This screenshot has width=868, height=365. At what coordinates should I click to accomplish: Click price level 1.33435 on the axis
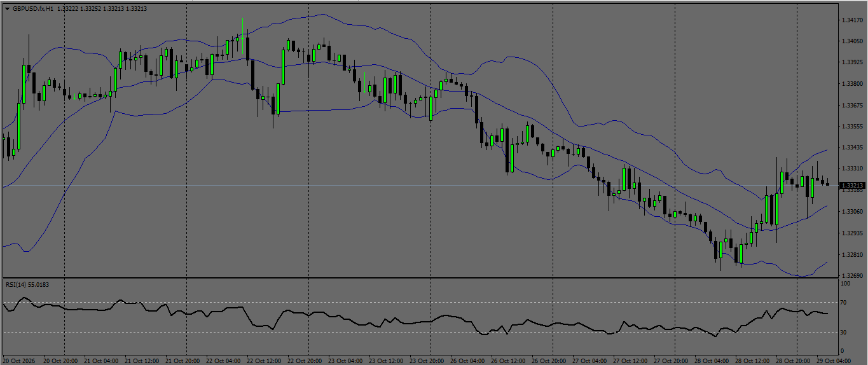[x=851, y=148]
